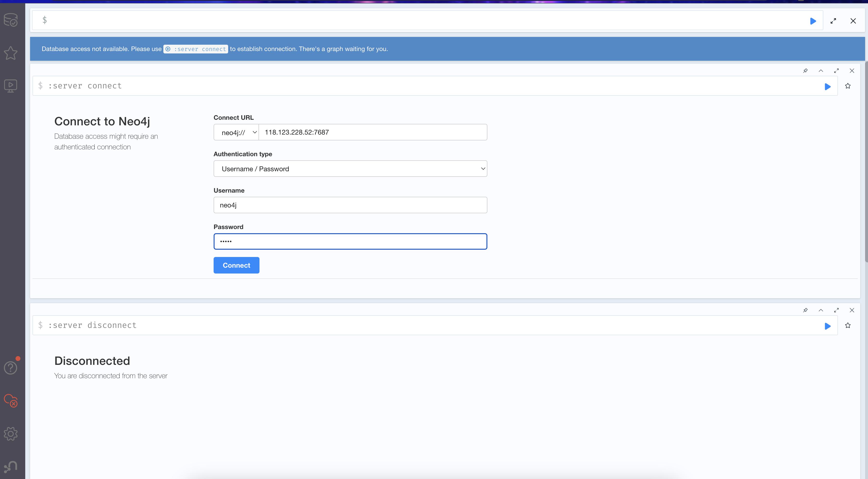Viewport: 868px width, 479px height.
Task: Click the 'Authentication type' label
Action: pyautogui.click(x=243, y=154)
